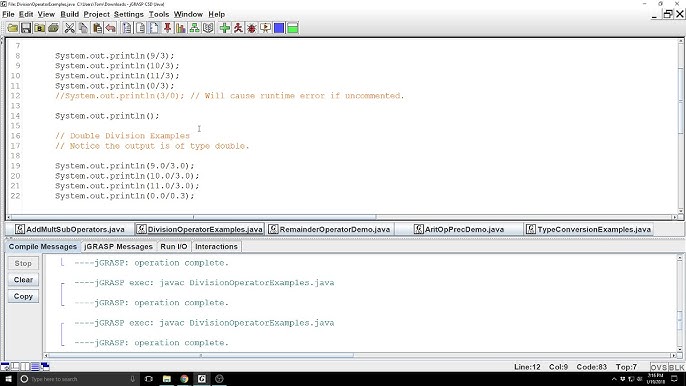Click the Generate CSD icon
This screenshot has height=386, width=686.
tap(126, 28)
